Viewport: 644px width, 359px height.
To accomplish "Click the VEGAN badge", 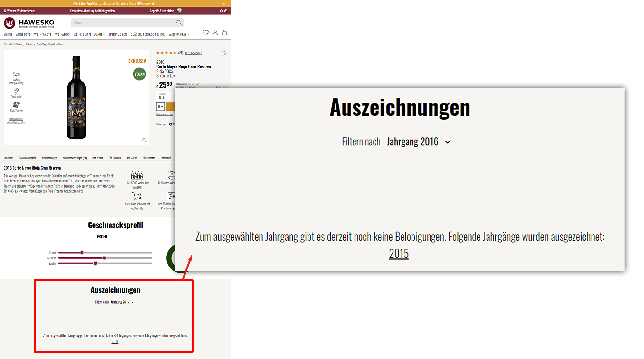I will pyautogui.click(x=139, y=74).
